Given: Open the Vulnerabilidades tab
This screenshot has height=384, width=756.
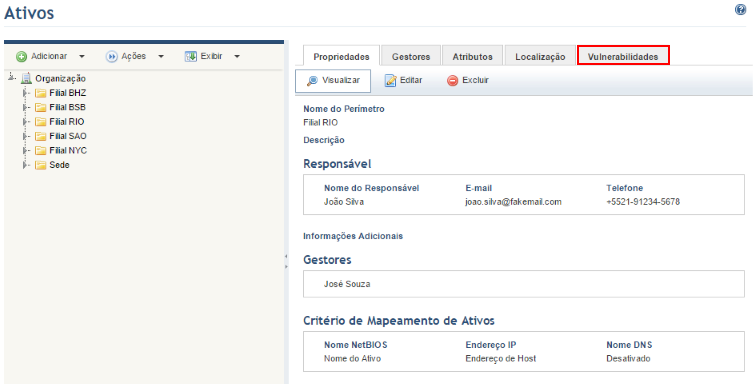Looking at the screenshot, I should coord(623,56).
